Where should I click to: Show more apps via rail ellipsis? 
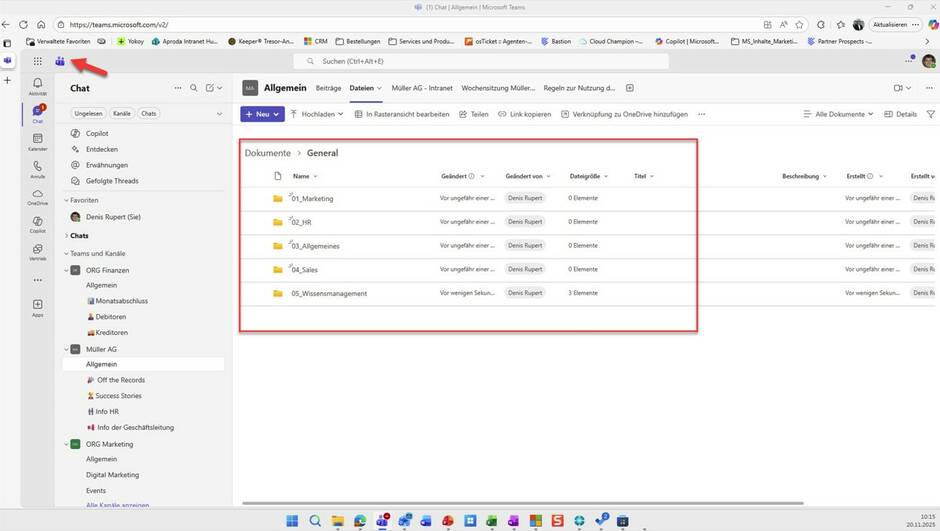coord(37,280)
